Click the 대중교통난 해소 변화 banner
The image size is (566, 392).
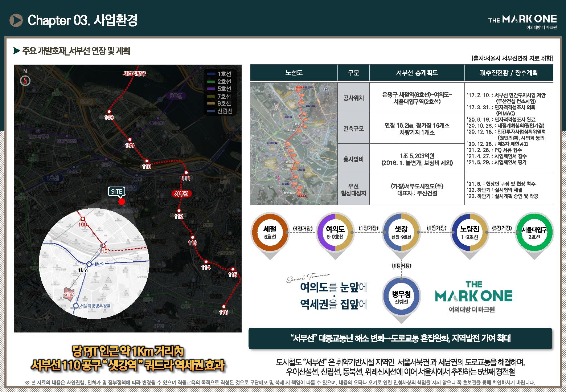tap(400, 338)
